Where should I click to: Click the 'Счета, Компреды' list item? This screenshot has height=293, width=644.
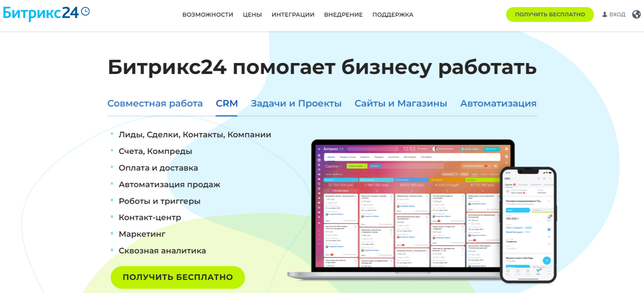tap(155, 151)
